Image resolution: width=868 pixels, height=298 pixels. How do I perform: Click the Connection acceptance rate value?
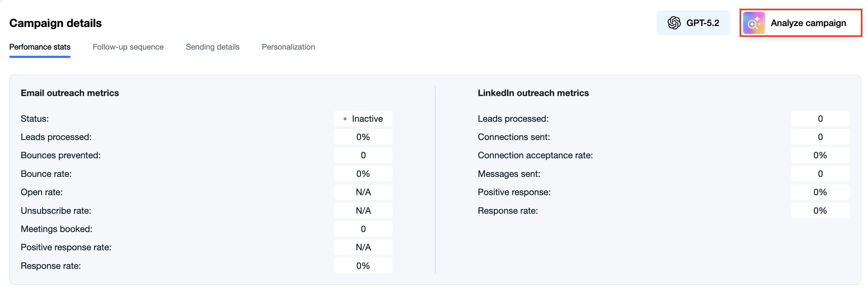point(820,156)
